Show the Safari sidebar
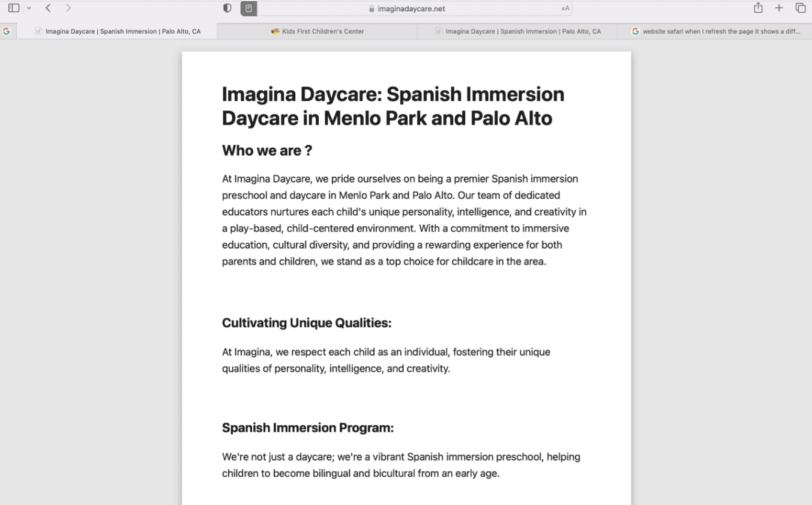The image size is (812, 505). click(x=14, y=8)
